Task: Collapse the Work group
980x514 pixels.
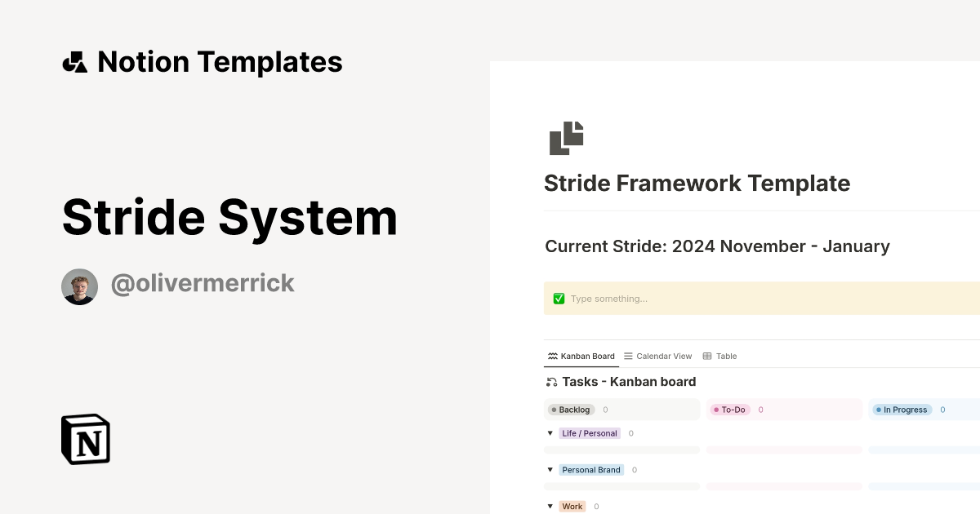Action: coord(550,506)
